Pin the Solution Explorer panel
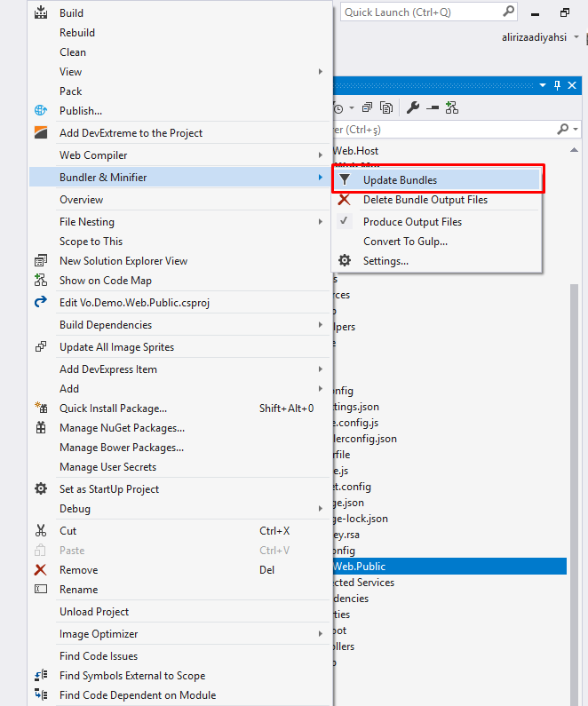The height and width of the screenshot is (706, 588). point(558,85)
